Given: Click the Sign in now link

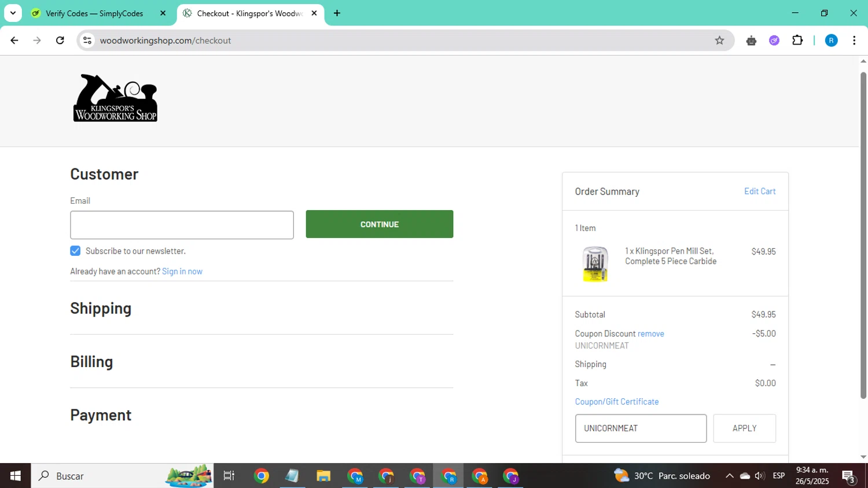Looking at the screenshot, I should [x=182, y=271].
